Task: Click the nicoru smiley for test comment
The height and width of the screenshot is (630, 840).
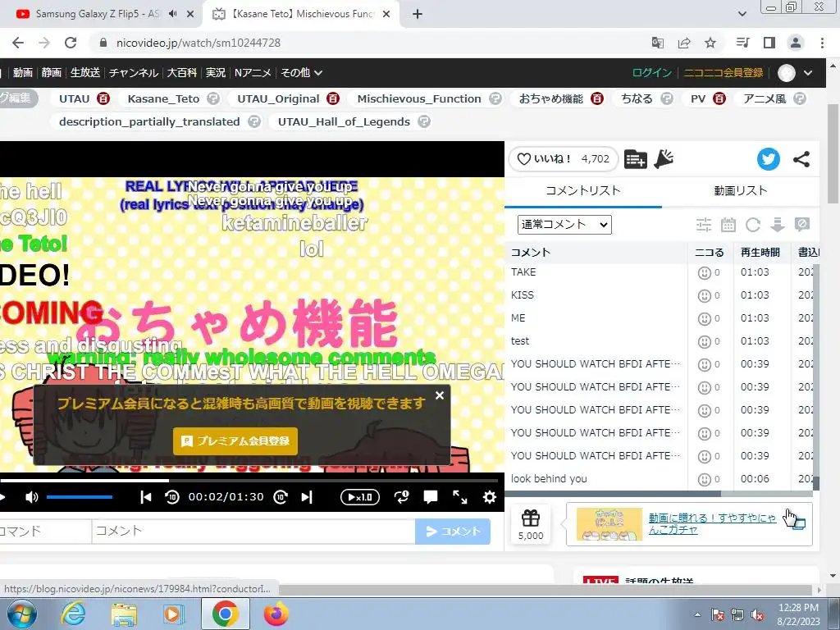Action: (x=704, y=342)
